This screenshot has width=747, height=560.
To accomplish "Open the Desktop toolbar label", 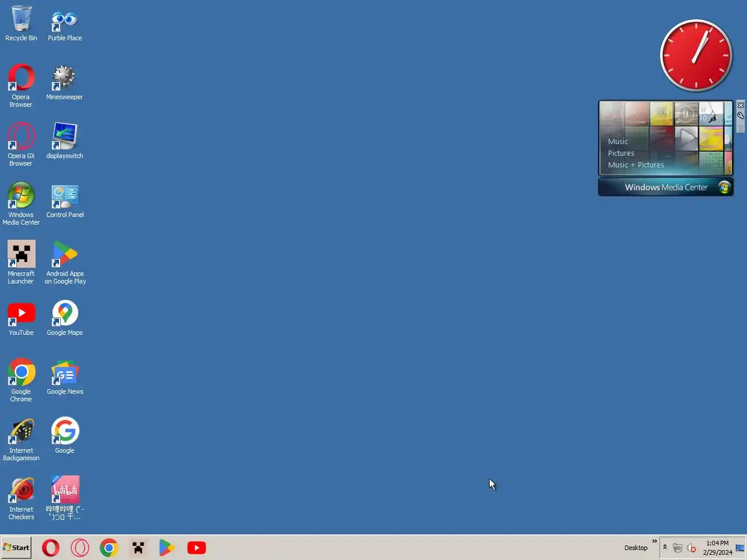I will [x=636, y=548].
